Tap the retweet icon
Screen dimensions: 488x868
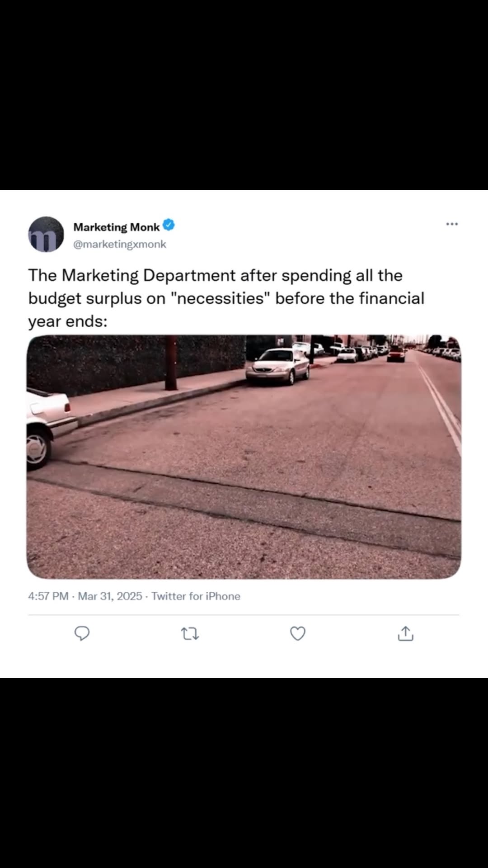(190, 634)
